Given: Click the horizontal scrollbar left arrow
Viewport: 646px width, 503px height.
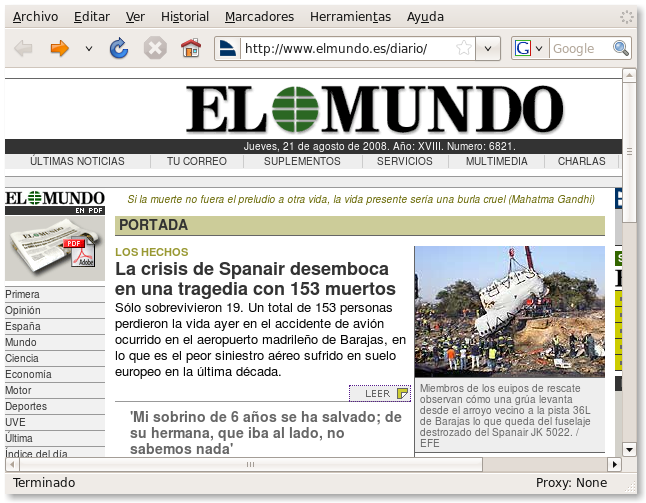Looking at the screenshot, I should [12, 465].
